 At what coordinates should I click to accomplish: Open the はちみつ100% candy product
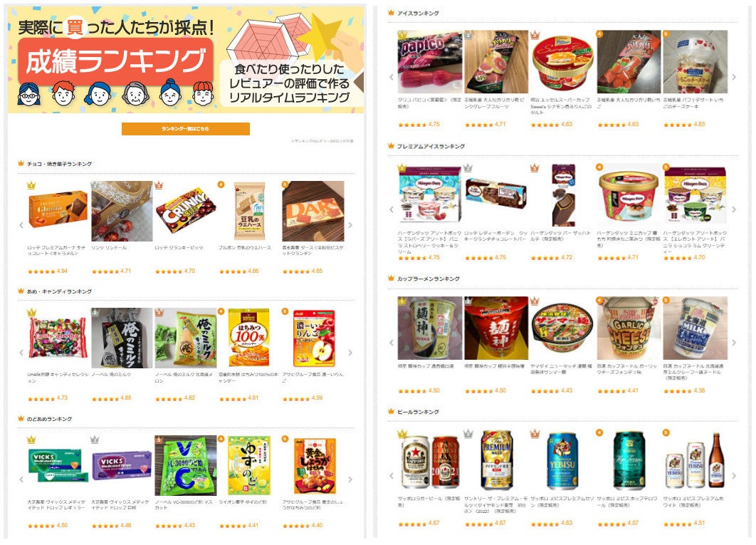point(249,338)
